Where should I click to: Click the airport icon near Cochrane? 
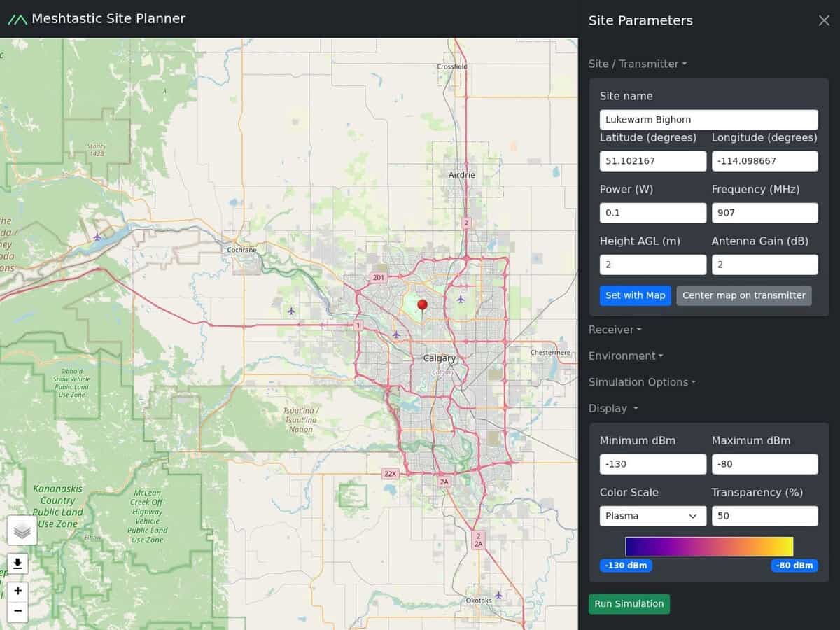[x=291, y=311]
